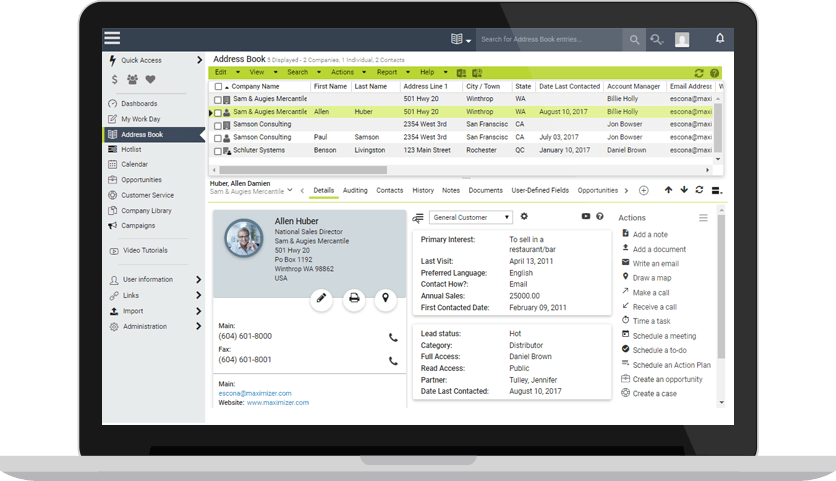
Task: Open advanced search key icon
Action: (x=656, y=39)
